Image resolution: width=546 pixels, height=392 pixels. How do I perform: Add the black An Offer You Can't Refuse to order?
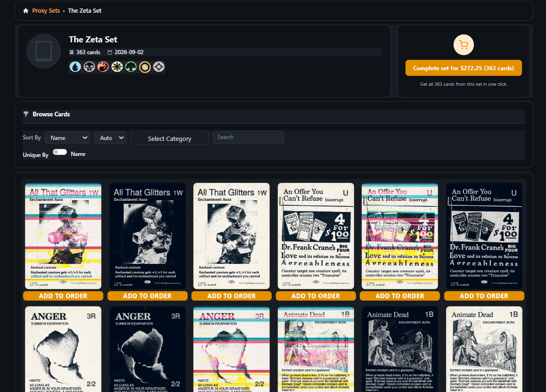484,296
